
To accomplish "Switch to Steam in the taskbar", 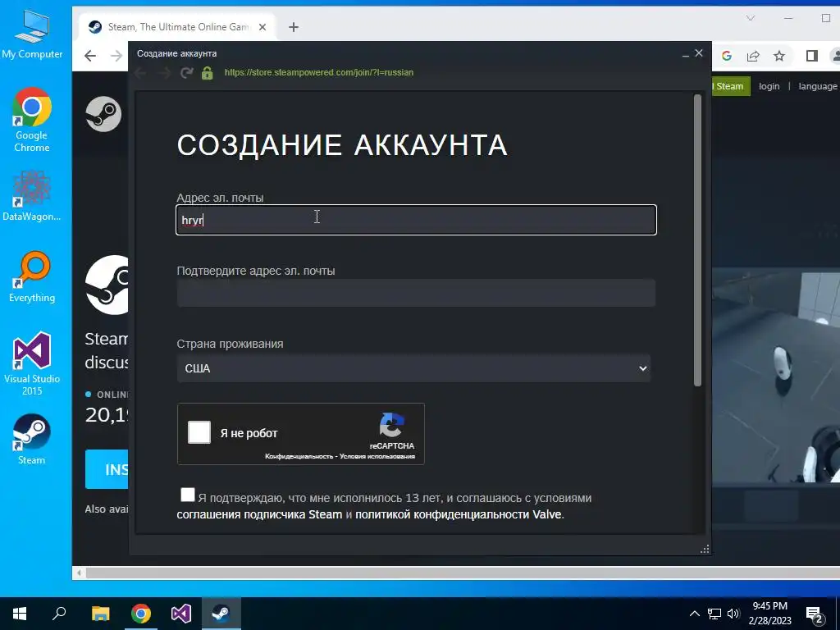I will [221, 614].
